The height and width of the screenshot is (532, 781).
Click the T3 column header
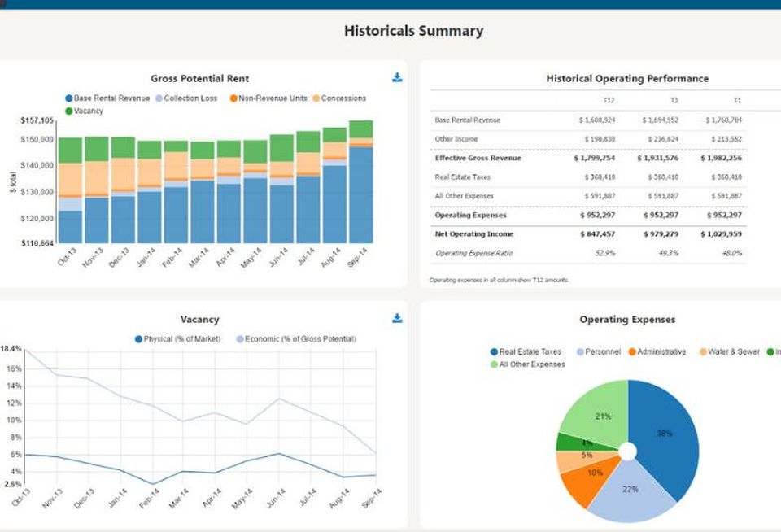coord(674,100)
